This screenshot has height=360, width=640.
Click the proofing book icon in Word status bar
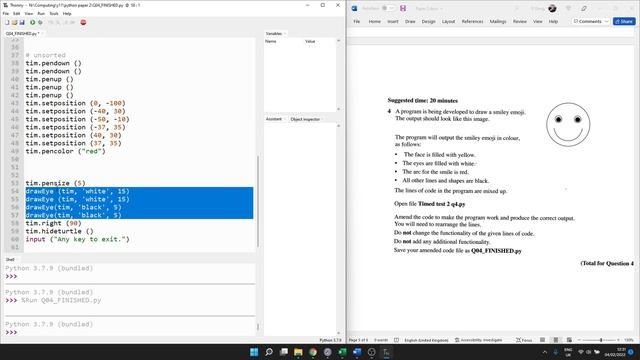click(396, 340)
